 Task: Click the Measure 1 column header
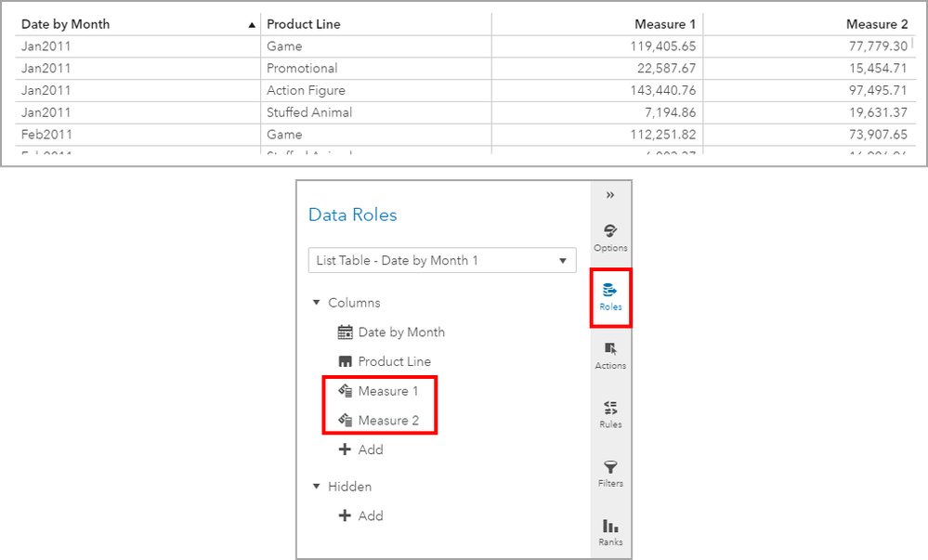665,24
